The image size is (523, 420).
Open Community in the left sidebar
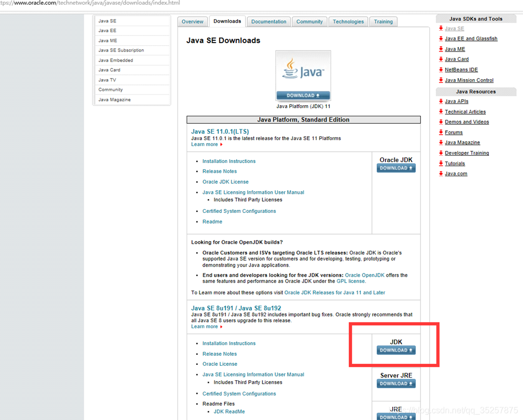tap(132, 89)
